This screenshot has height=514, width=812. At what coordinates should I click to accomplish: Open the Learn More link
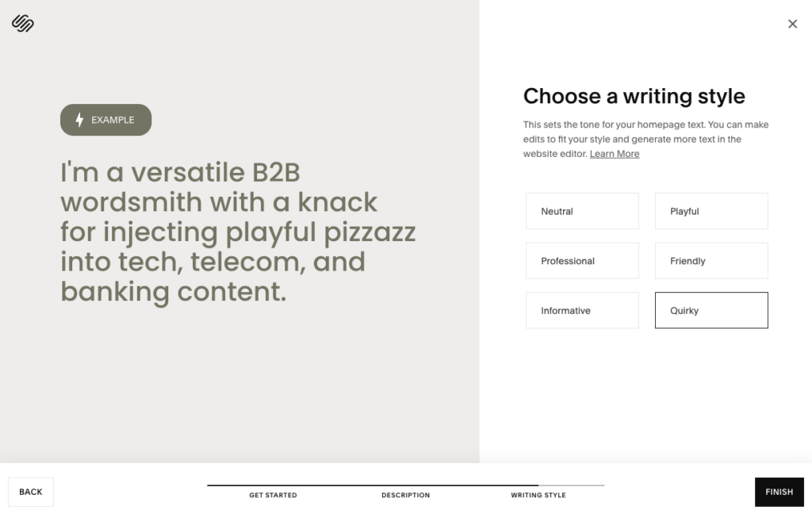point(615,154)
